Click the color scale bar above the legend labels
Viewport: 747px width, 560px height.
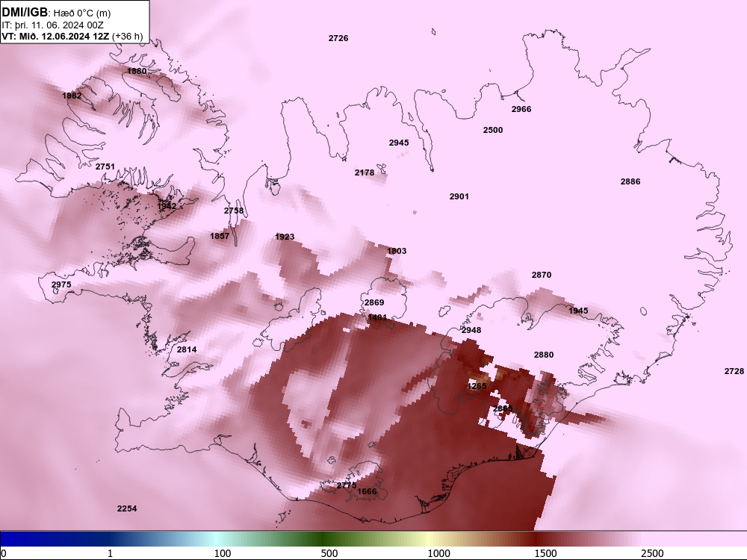click(x=373, y=538)
